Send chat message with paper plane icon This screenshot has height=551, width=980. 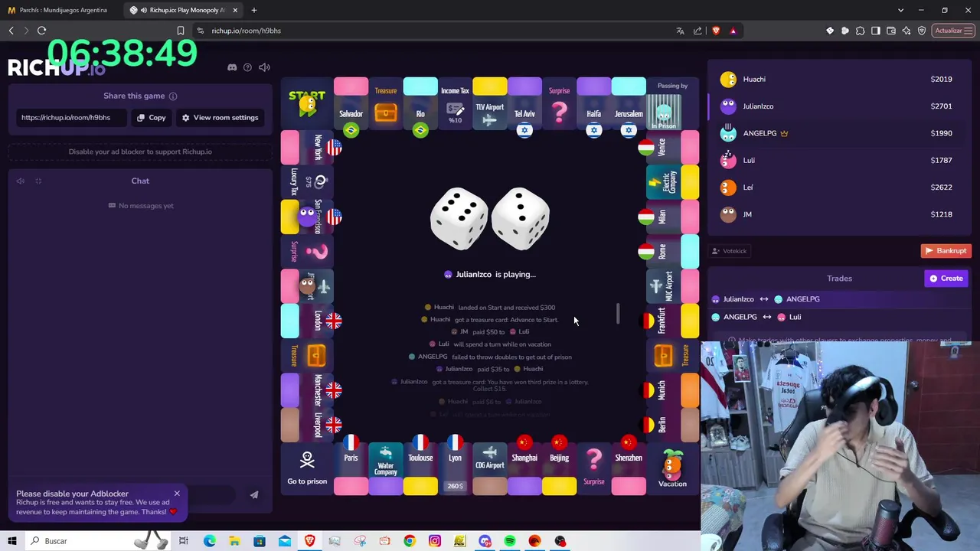(254, 494)
